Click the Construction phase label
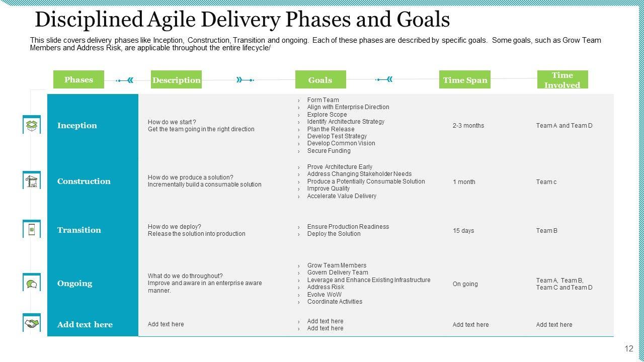The height and width of the screenshot is (362, 644). tap(84, 182)
